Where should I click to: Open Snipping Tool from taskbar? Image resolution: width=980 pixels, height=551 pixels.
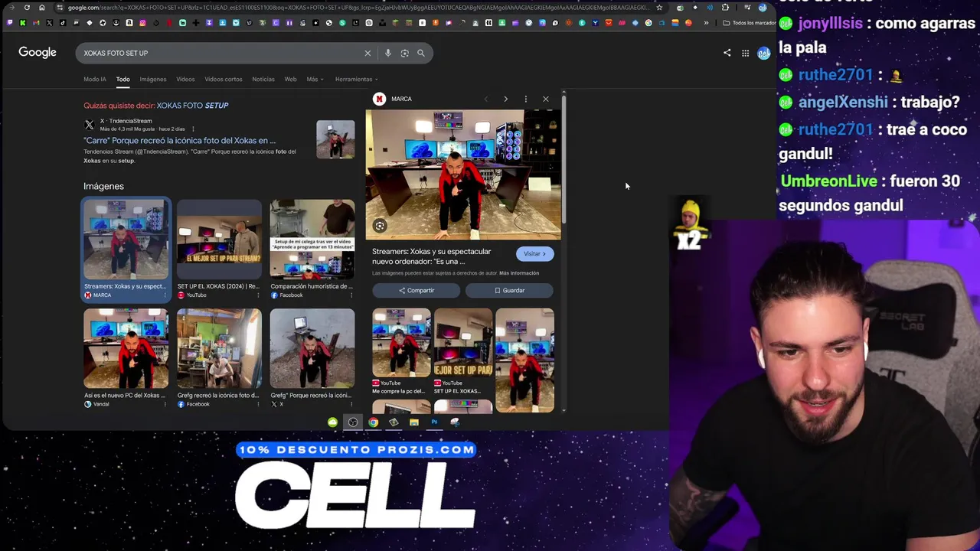pos(455,422)
